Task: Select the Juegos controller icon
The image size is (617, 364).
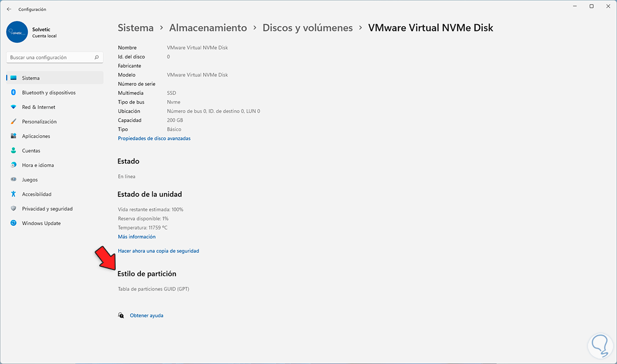Action: 13,180
